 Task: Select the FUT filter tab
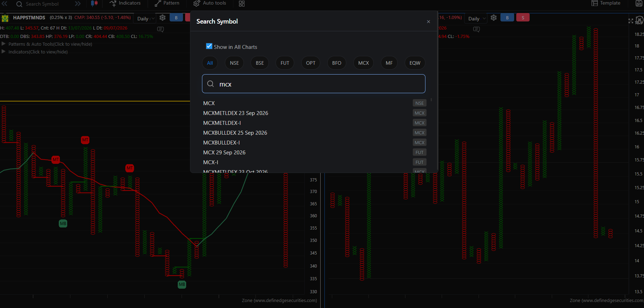[285, 63]
